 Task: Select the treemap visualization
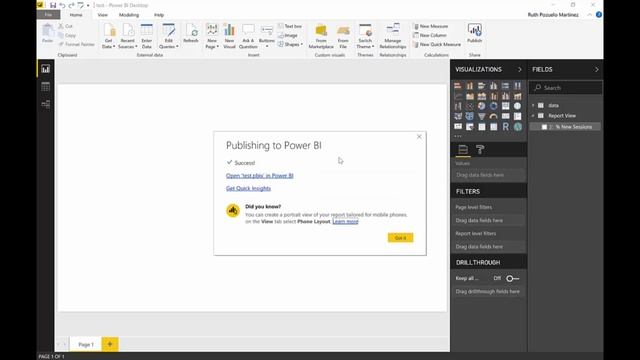505,106
